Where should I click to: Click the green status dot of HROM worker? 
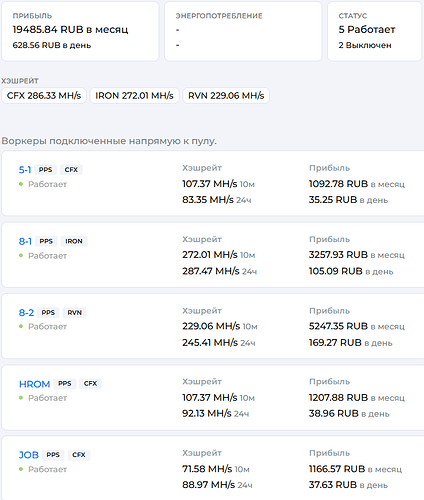coord(21,398)
